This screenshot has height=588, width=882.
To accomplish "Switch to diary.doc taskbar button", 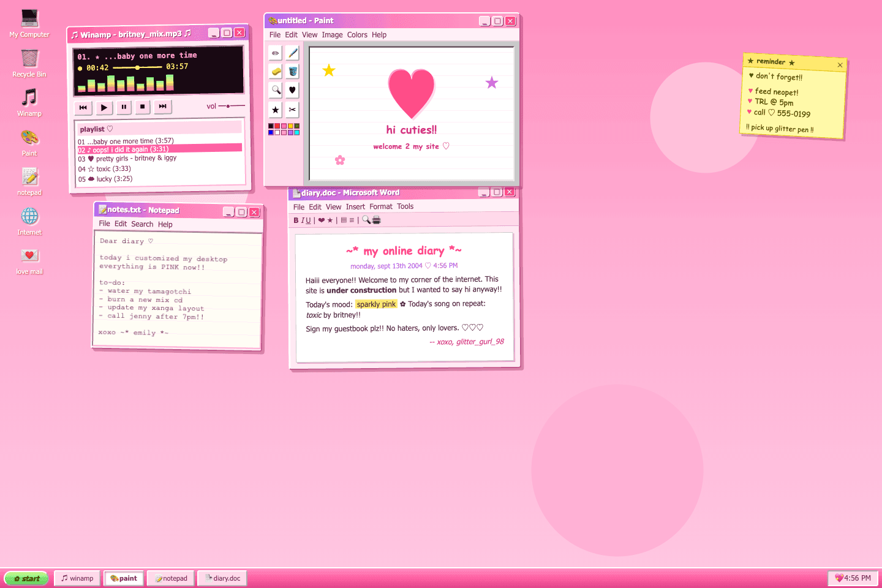I will click(x=222, y=578).
